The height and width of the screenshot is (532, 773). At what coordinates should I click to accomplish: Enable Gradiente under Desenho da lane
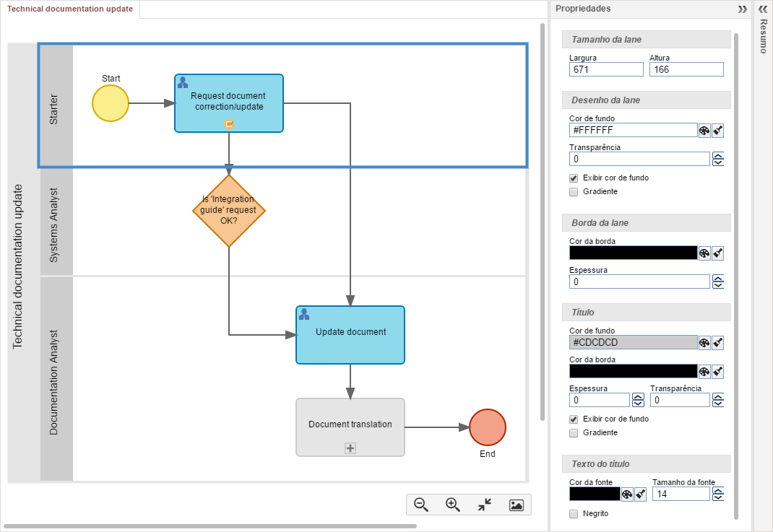pos(574,192)
